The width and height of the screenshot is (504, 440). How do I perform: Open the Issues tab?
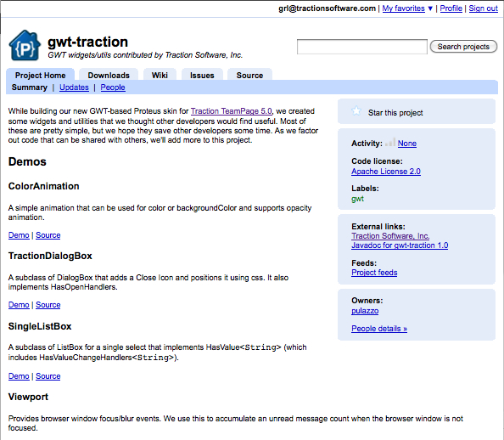coord(202,75)
